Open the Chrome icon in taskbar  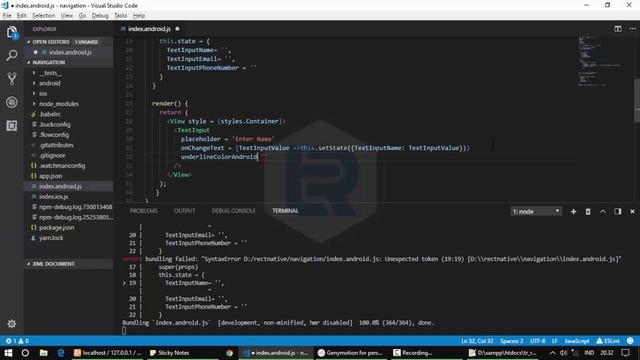pyautogui.click(x=229, y=353)
